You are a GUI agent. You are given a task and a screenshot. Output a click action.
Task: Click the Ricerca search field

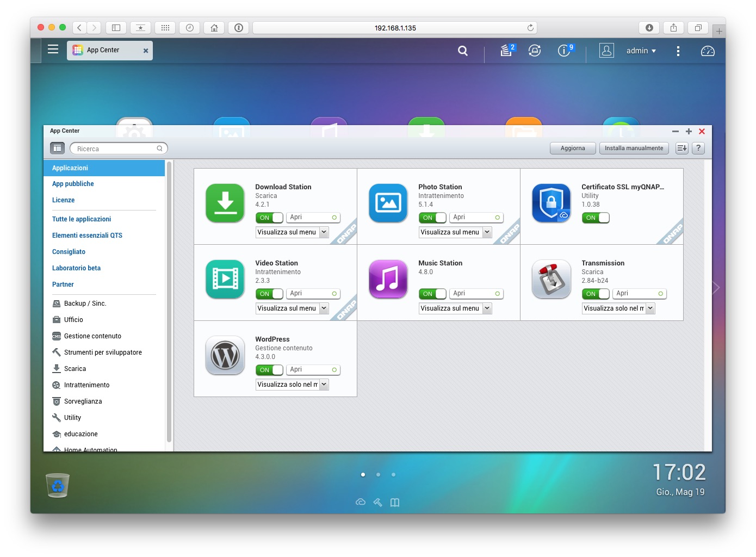point(119,148)
